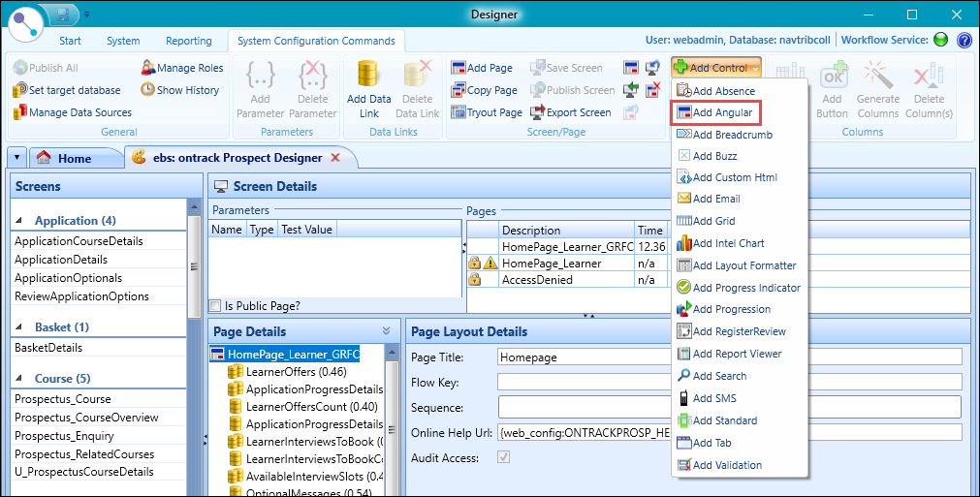The image size is (980, 497).
Task: Toggle Is Public Page checkbox
Action: [x=215, y=305]
